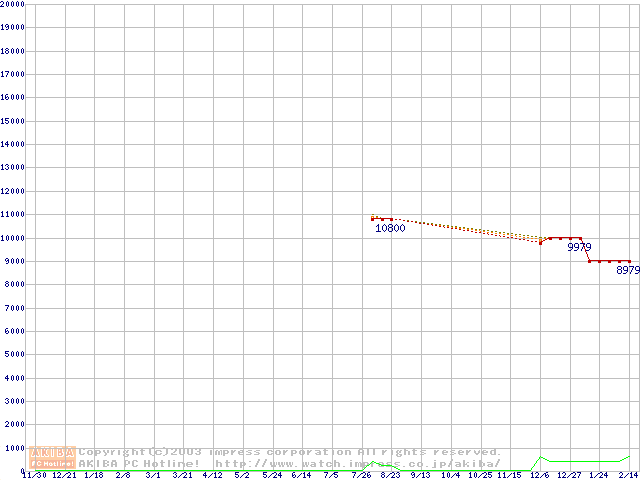Click the 8/23 date on the x-axis

point(390,475)
